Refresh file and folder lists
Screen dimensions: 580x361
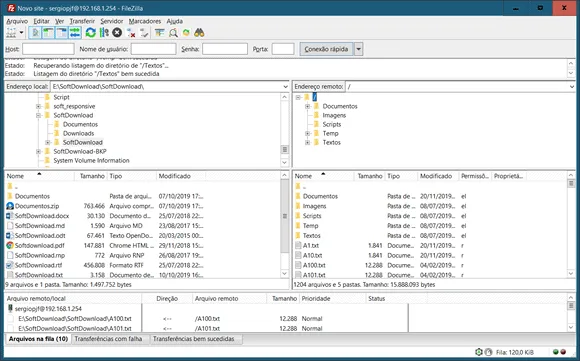(91, 33)
